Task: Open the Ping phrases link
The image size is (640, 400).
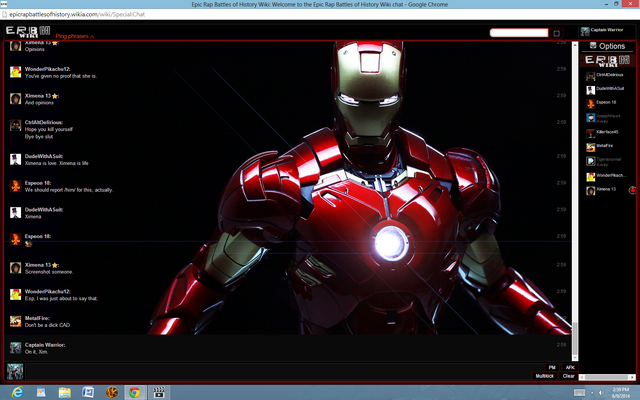Action: click(x=72, y=36)
